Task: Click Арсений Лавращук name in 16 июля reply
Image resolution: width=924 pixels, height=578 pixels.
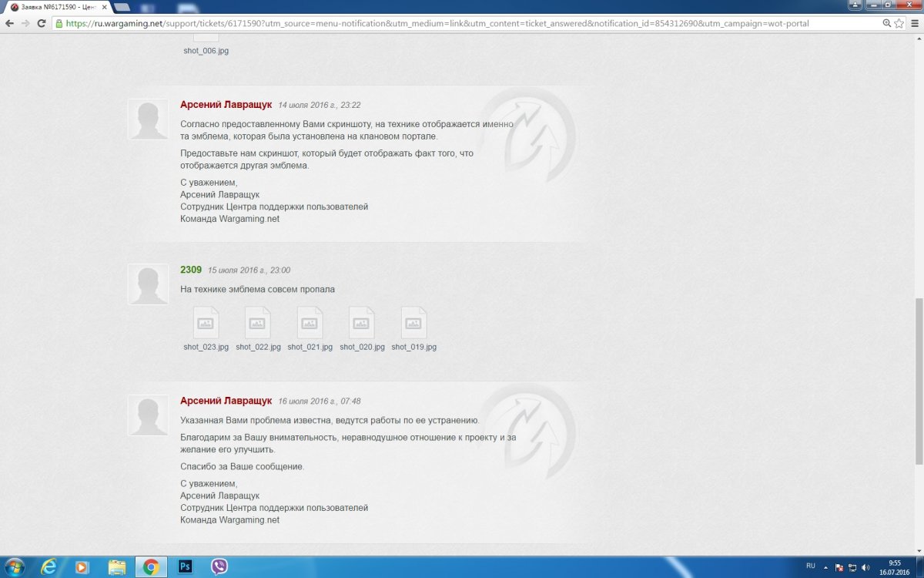Action: 226,401
